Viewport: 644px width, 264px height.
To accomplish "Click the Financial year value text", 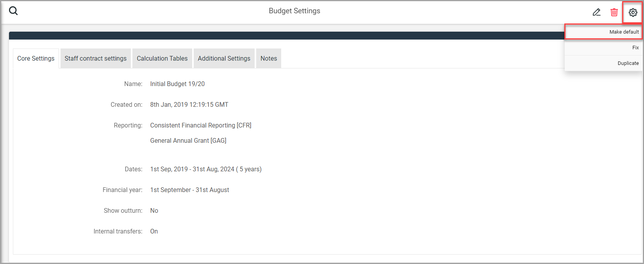I will coord(189,190).
